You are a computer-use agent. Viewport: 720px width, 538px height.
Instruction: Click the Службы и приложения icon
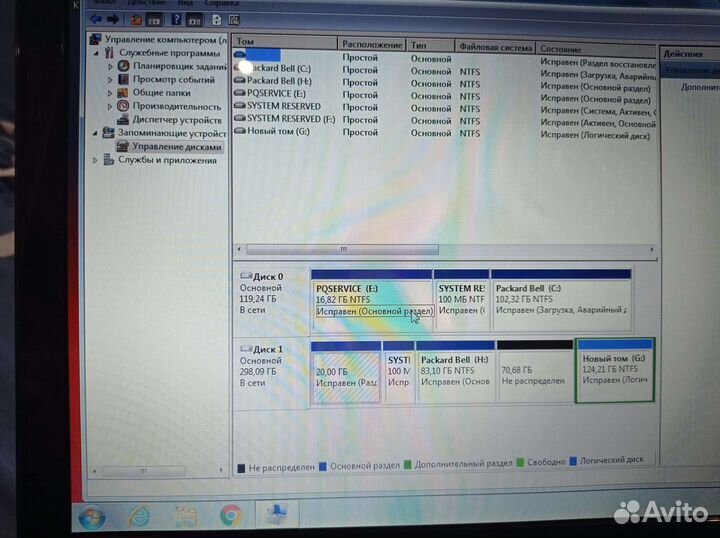tap(108, 160)
